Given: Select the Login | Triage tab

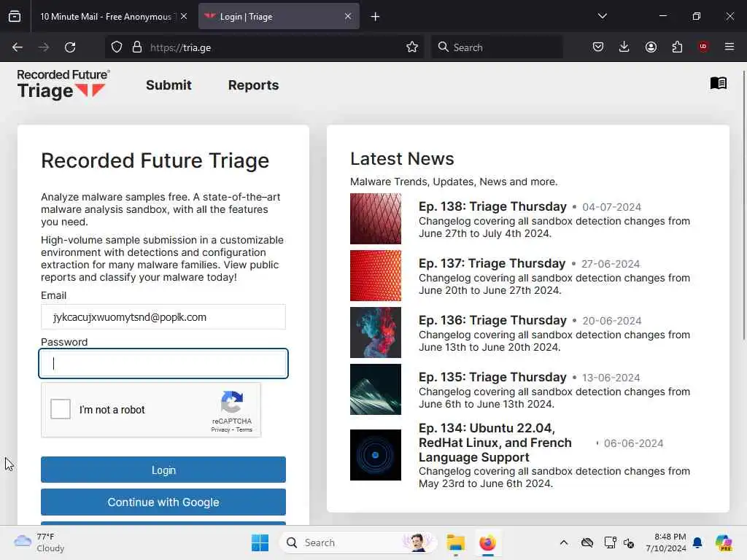Looking at the screenshot, I should point(279,17).
